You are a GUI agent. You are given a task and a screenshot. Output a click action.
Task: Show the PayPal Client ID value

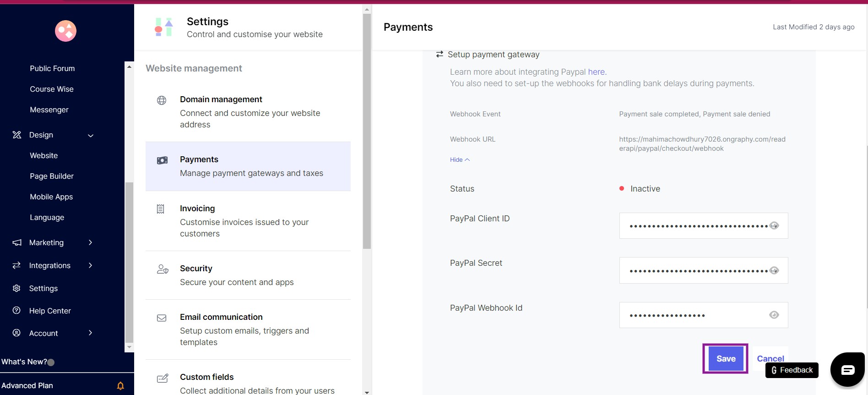[774, 225]
